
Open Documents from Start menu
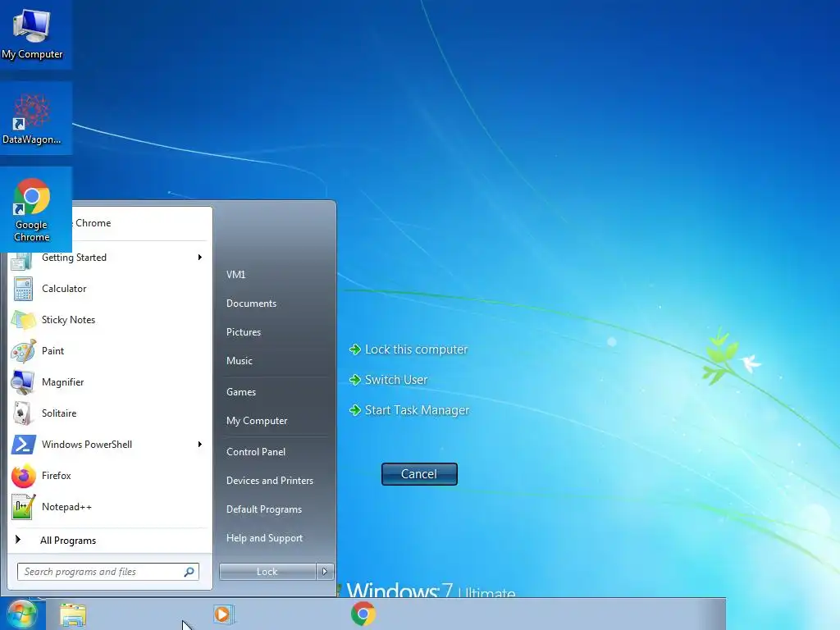(x=251, y=304)
